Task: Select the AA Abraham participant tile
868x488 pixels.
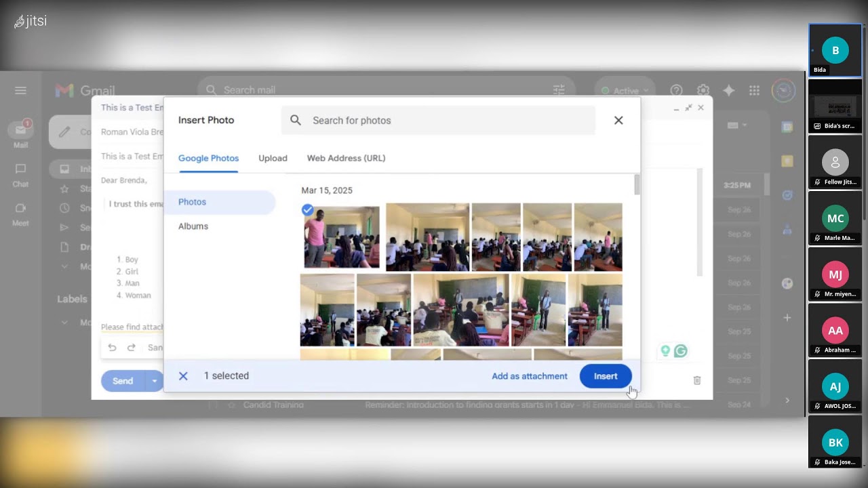Action: point(835,330)
